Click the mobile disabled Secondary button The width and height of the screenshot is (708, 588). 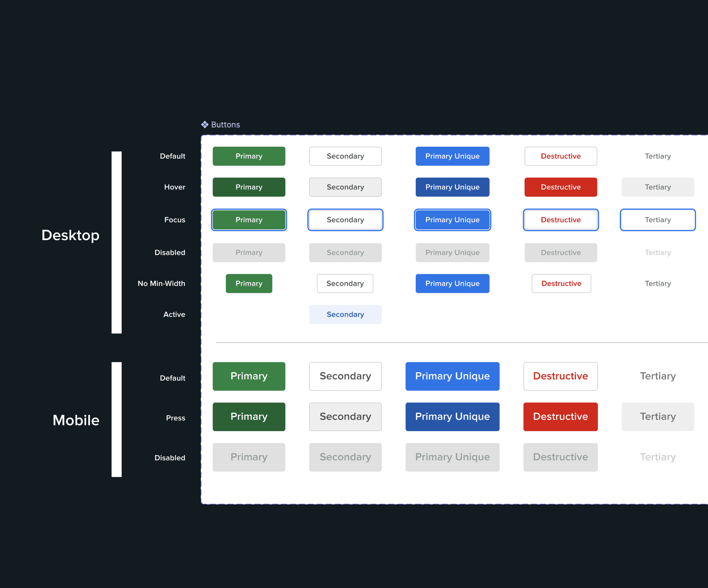(x=345, y=457)
